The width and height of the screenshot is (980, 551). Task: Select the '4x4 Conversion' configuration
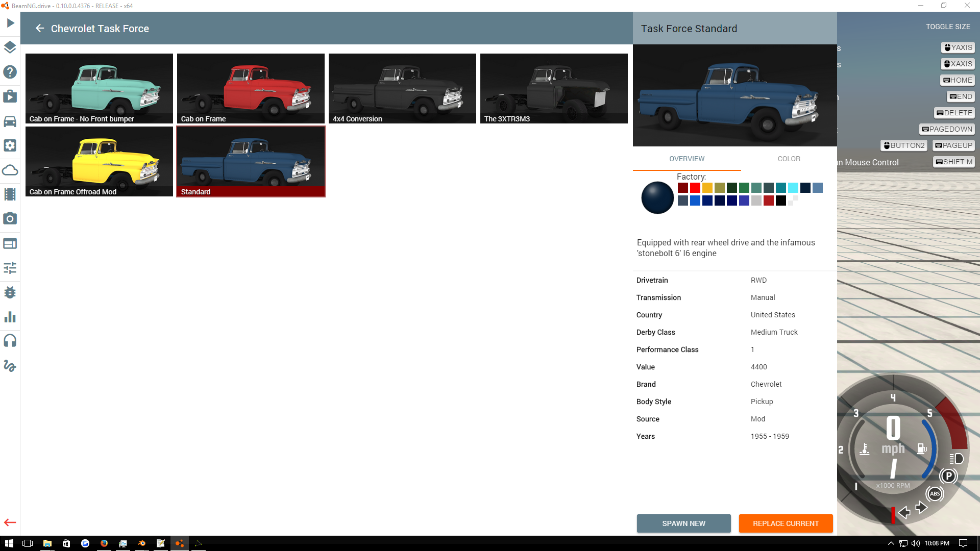click(402, 88)
